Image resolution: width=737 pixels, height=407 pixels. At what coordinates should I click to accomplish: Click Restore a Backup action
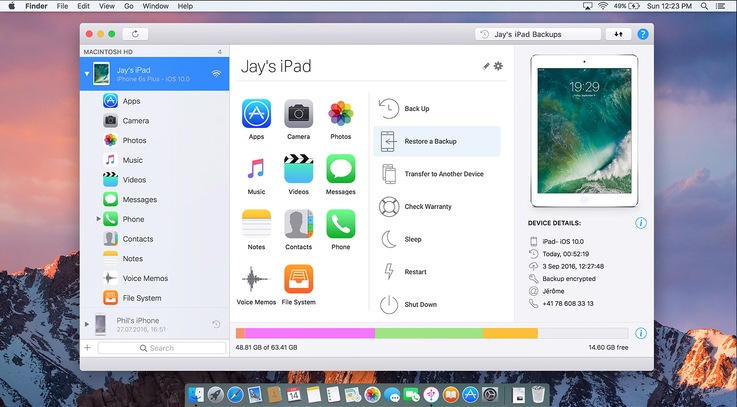[437, 141]
